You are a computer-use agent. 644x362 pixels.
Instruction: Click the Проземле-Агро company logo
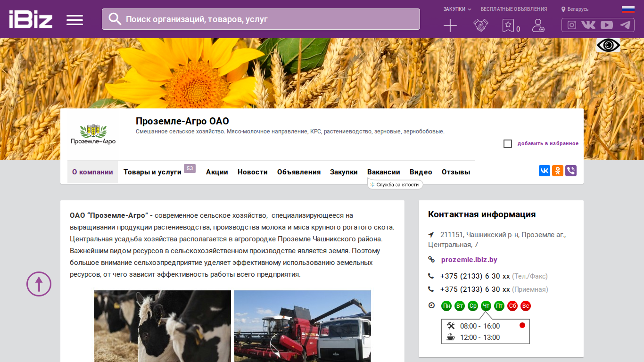[93, 135]
